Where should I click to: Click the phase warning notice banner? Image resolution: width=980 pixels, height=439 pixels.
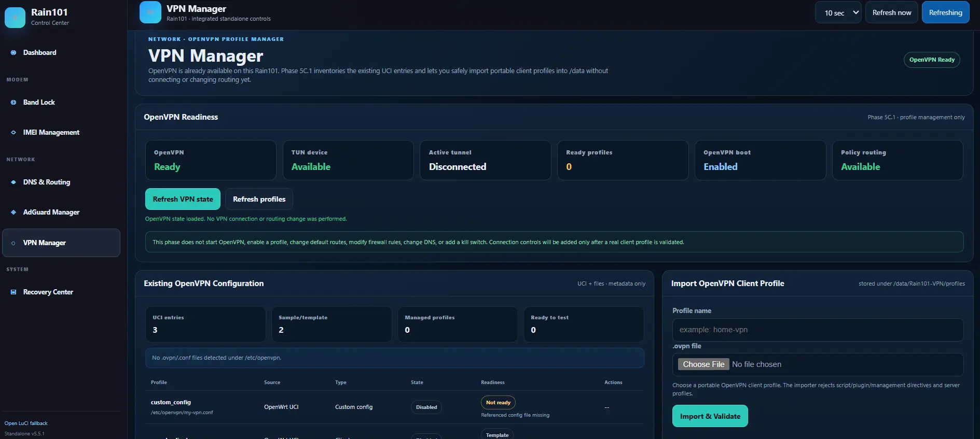(x=554, y=242)
